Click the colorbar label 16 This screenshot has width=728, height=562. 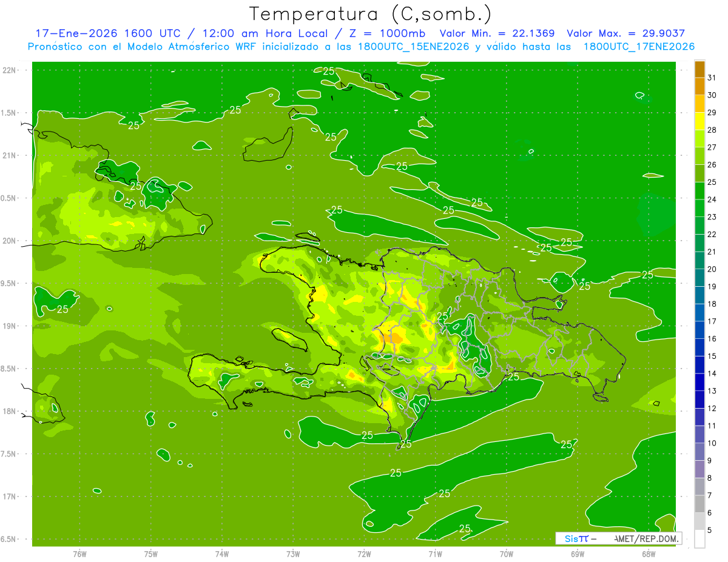click(x=712, y=339)
